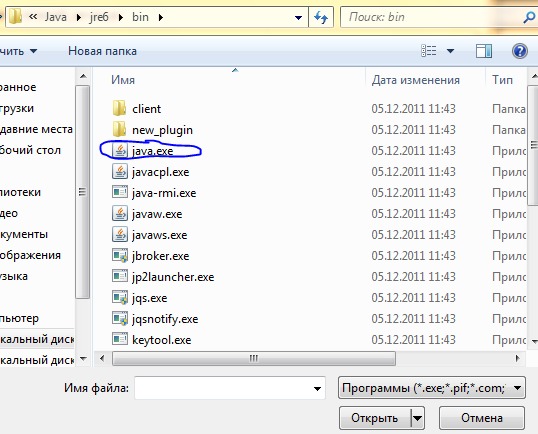The height and width of the screenshot is (434, 538).
Task: Expand the arrow after jre6 breadcrumb
Action: [120, 17]
